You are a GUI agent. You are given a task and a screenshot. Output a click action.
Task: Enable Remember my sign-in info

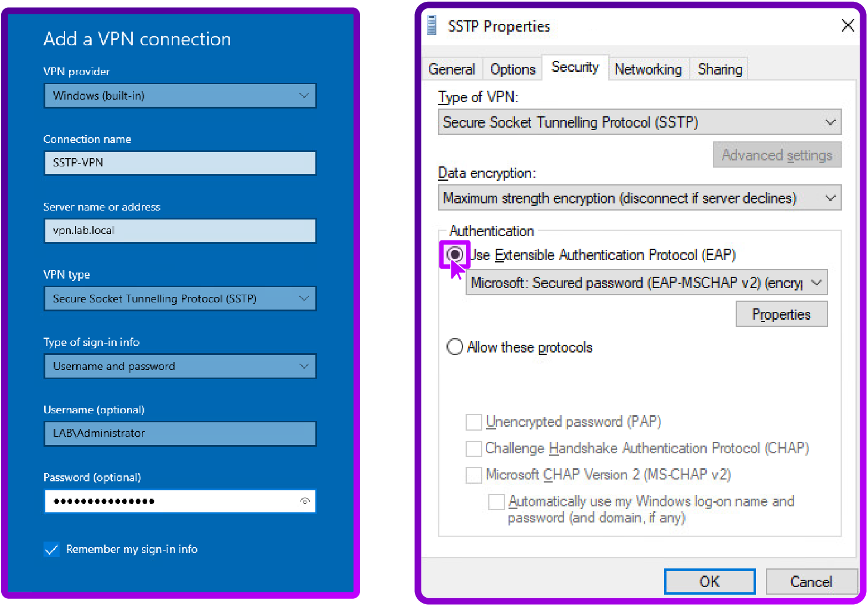51,549
